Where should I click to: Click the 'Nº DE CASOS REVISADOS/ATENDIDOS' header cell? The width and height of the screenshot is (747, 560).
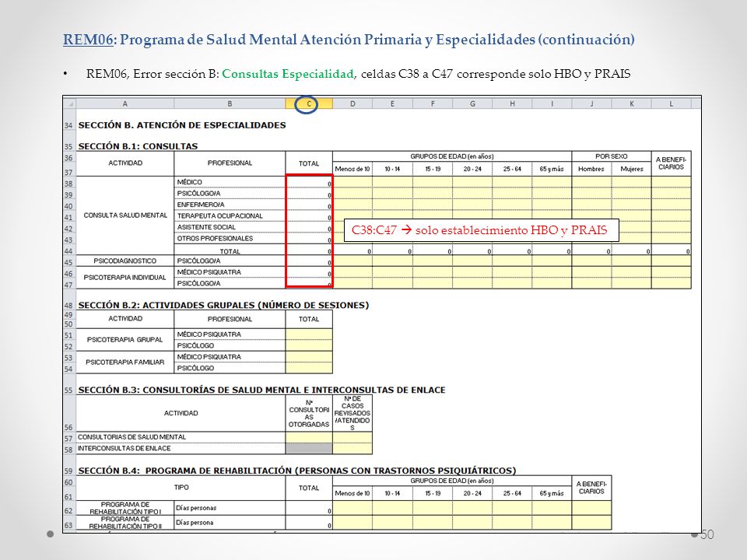coord(352,413)
